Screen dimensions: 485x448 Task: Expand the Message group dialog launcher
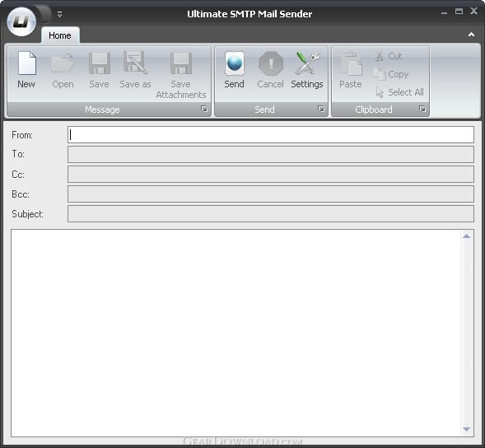204,109
